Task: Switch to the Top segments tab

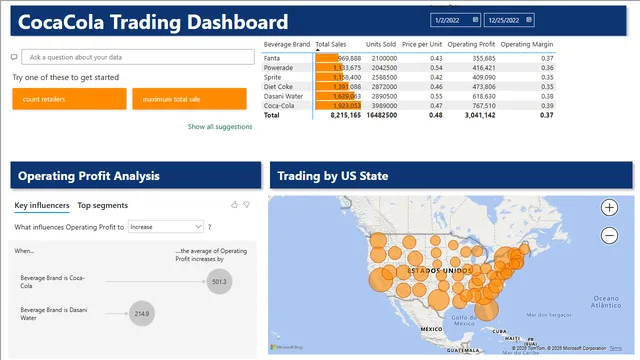Action: 102,205
